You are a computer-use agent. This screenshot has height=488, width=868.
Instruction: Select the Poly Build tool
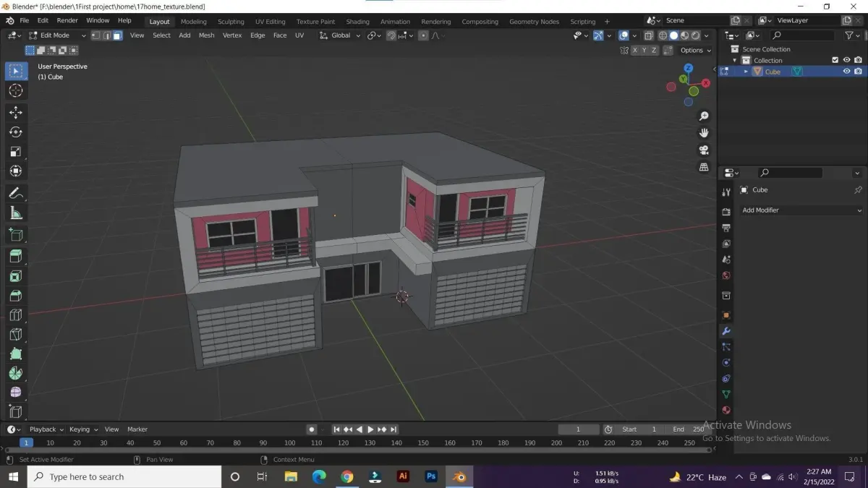pyautogui.click(x=16, y=354)
